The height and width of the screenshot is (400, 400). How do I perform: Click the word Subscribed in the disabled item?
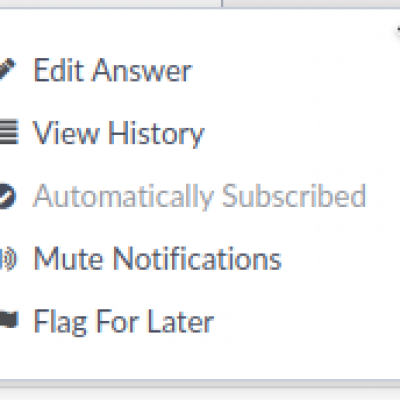click(x=294, y=196)
